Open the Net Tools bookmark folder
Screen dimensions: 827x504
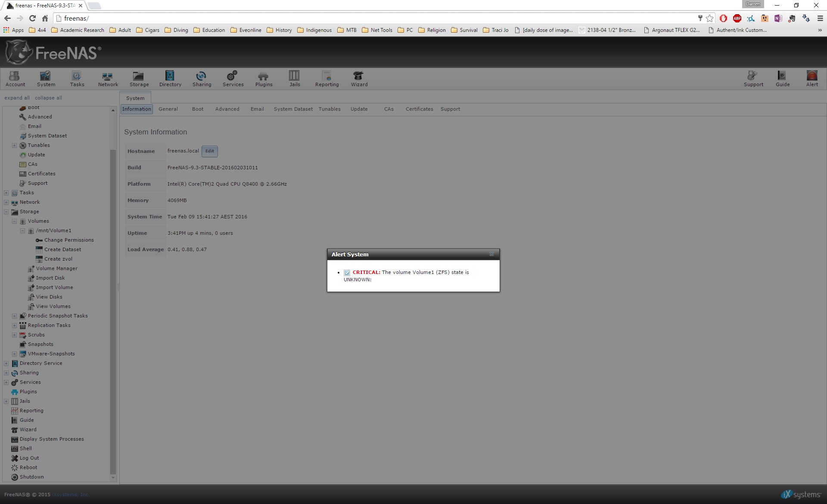pos(377,30)
